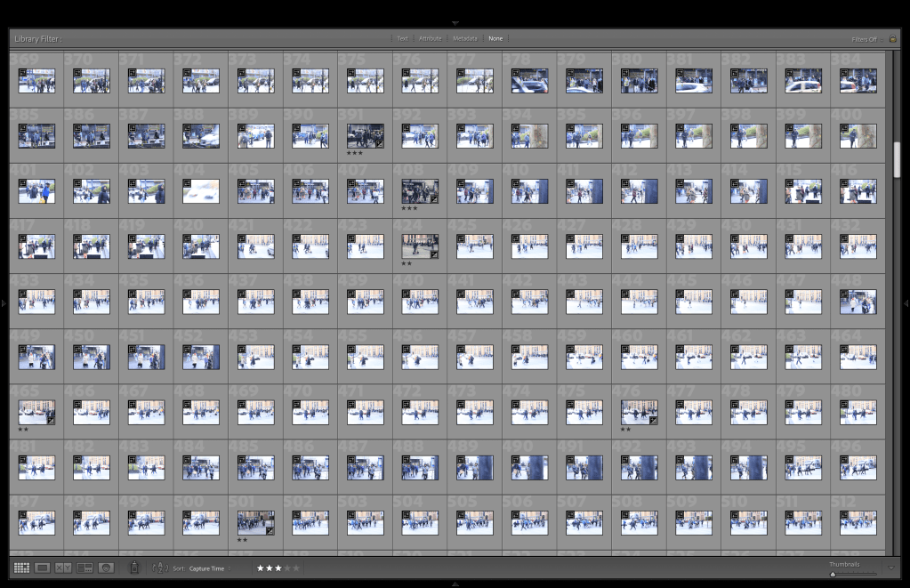Open the Filters Off preset dropdown
This screenshot has height=588, width=910.
pos(864,39)
